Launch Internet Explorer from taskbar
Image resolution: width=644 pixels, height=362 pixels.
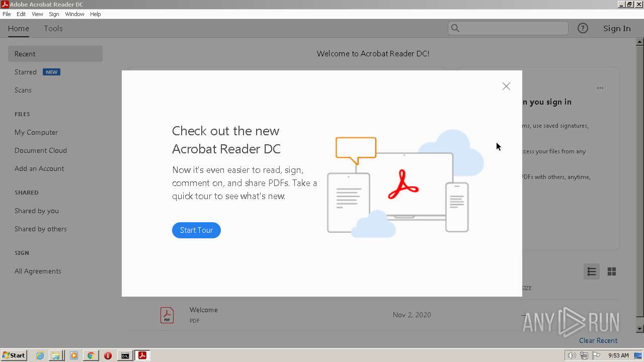tap(40, 355)
